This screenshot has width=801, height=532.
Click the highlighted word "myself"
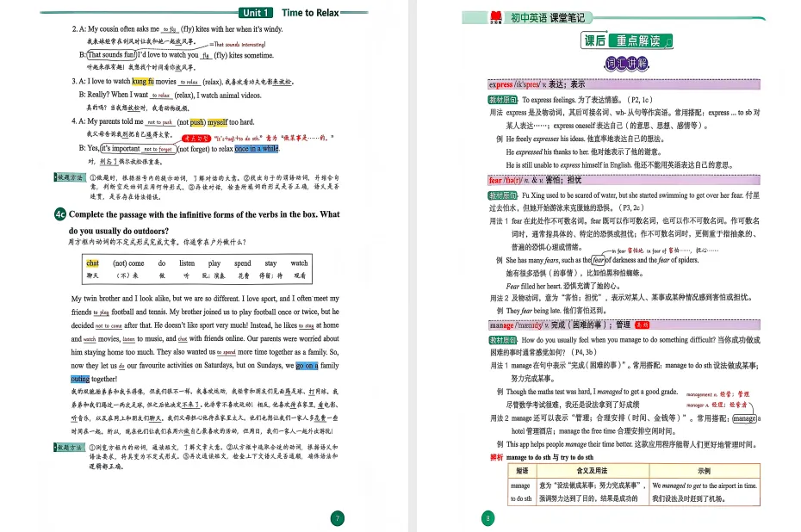tap(217, 122)
